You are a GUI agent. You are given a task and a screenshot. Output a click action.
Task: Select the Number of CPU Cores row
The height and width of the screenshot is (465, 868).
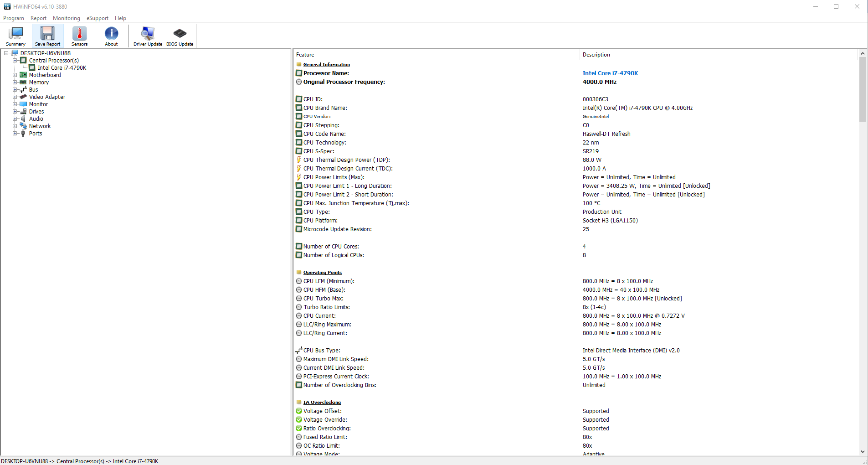pos(575,247)
